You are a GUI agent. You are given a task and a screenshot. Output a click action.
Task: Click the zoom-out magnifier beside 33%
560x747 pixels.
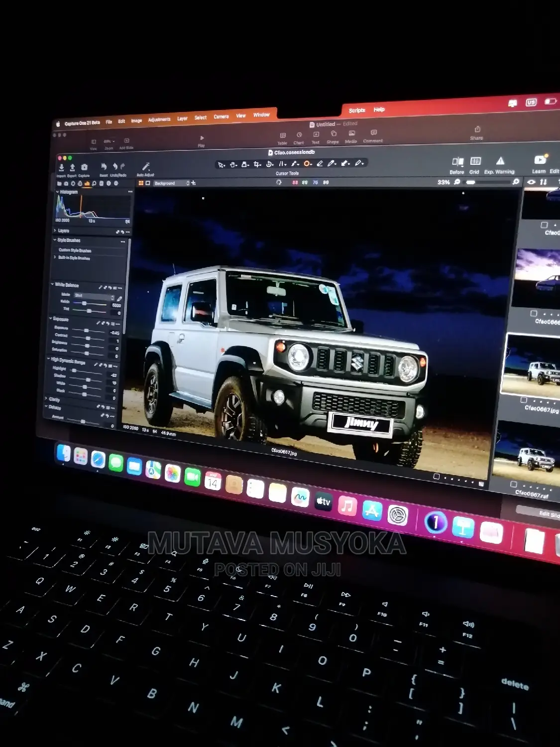pos(457,182)
